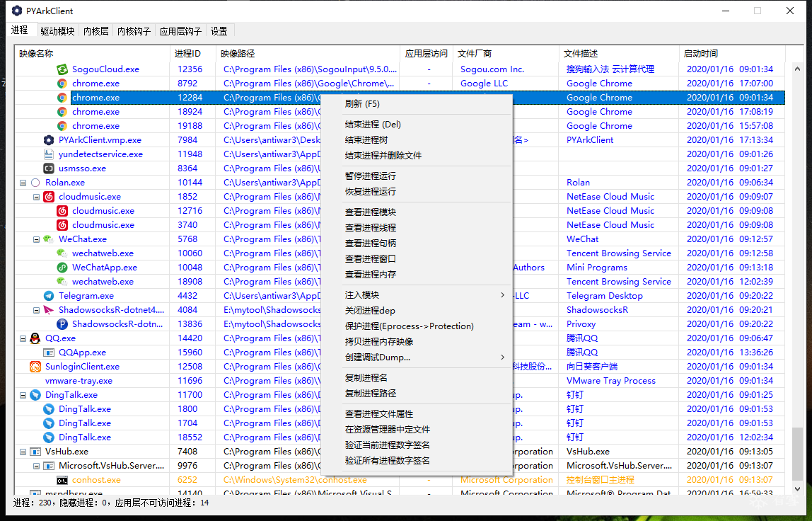Select 结束进程 (Del) menu entry
The height and width of the screenshot is (521, 812).
pyautogui.click(x=417, y=125)
